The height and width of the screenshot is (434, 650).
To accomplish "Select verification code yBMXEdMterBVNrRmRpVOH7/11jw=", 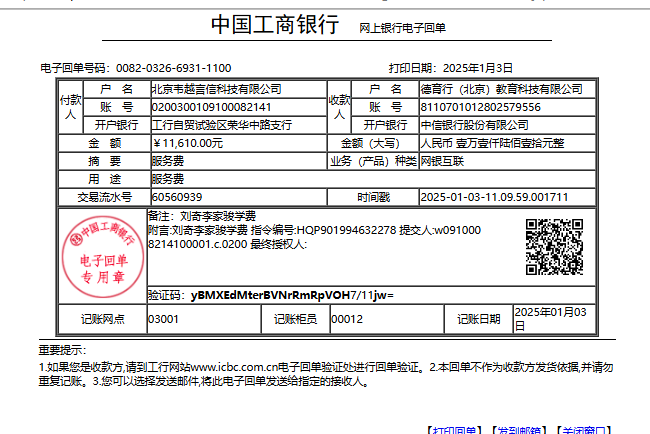I will click(x=292, y=296).
